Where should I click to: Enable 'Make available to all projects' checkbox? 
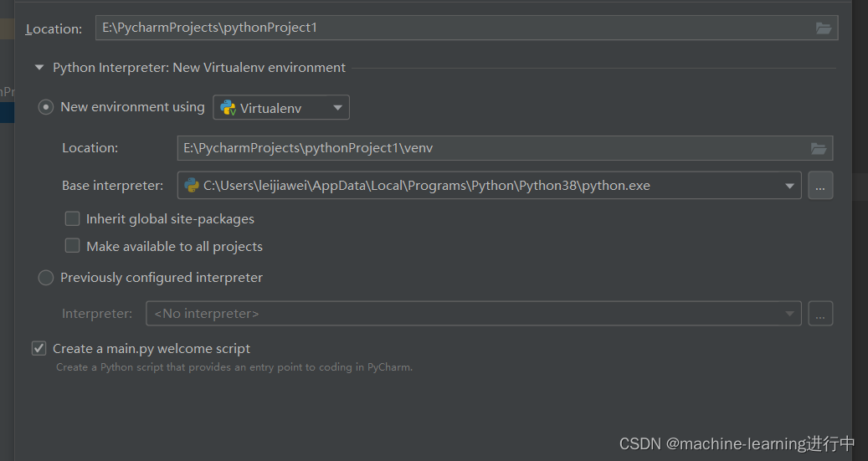(72, 246)
